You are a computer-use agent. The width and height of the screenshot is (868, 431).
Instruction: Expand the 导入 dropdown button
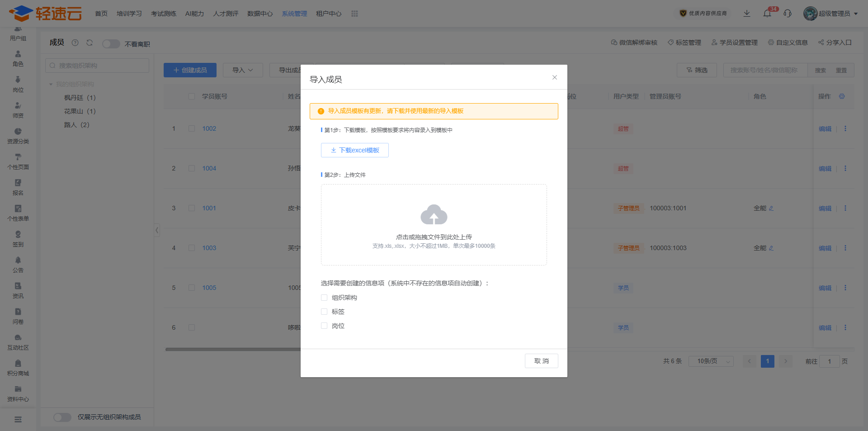(243, 70)
